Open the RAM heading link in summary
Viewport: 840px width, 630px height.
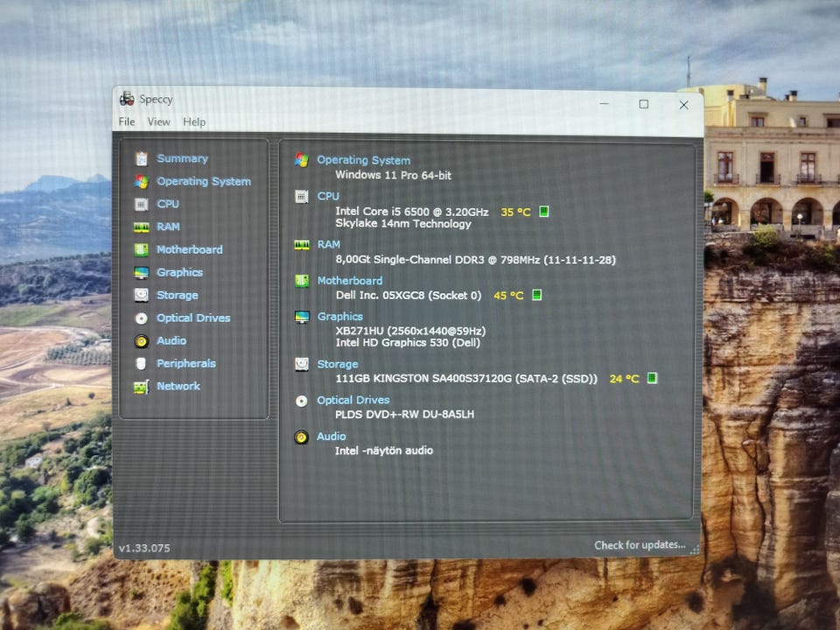[x=328, y=244]
